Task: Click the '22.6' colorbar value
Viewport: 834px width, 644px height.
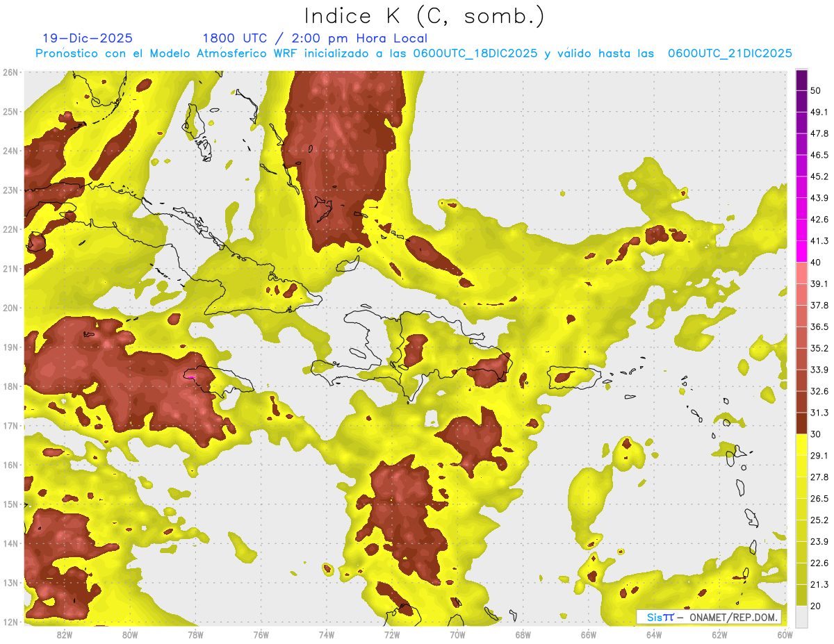Action: click(x=819, y=563)
